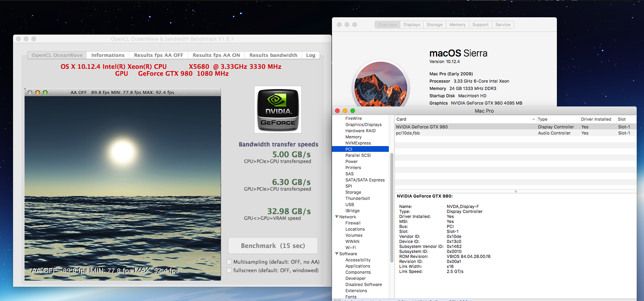Select Hardware RAID in the sidebar
The height and width of the screenshot is (301, 644).
coord(360,131)
